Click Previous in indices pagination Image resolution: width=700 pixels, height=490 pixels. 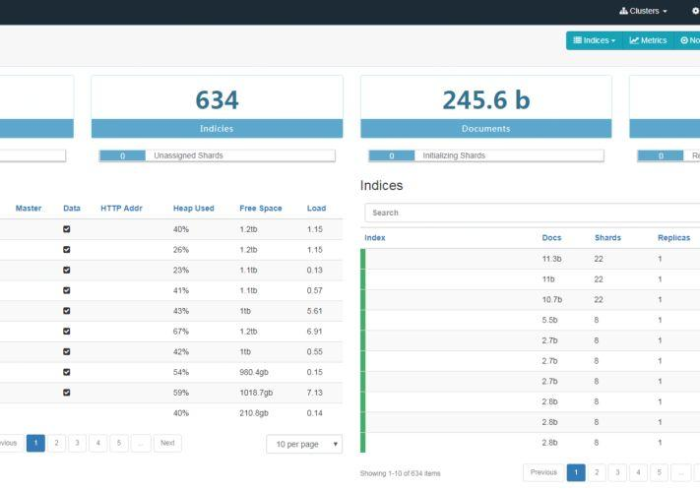click(543, 472)
